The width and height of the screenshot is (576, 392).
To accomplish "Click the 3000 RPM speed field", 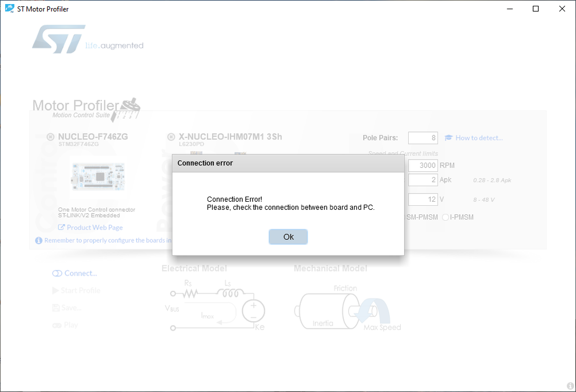I will coord(423,165).
